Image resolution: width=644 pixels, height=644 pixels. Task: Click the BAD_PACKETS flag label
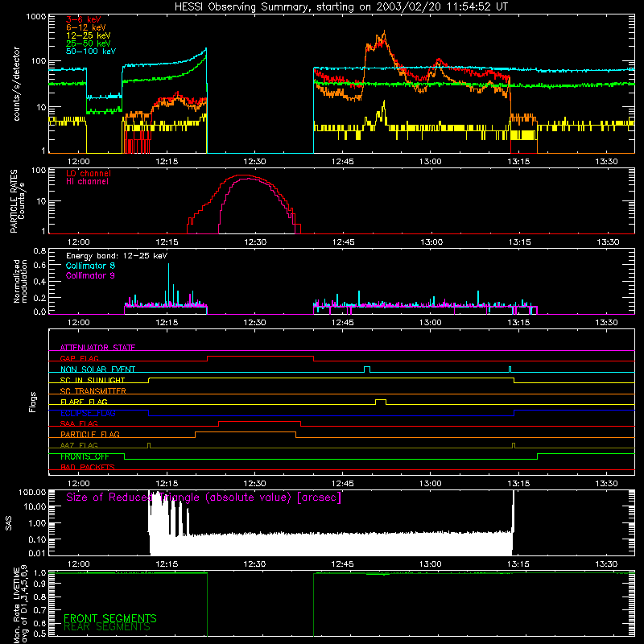pyautogui.click(x=88, y=467)
